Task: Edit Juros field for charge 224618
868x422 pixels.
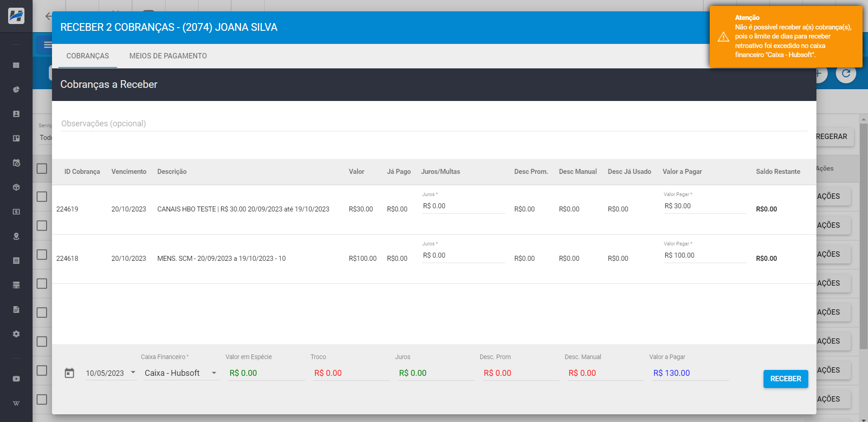Action: [x=464, y=255]
